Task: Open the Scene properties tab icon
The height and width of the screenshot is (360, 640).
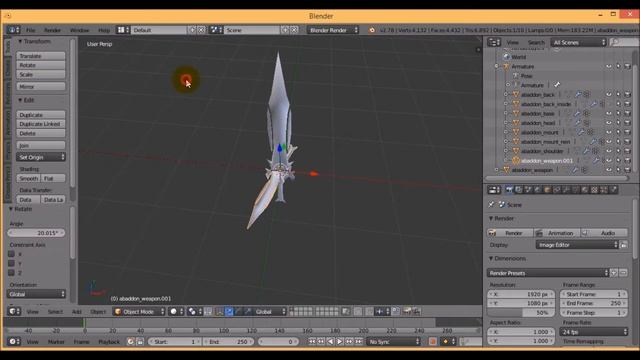Action: pyautogui.click(x=528, y=190)
